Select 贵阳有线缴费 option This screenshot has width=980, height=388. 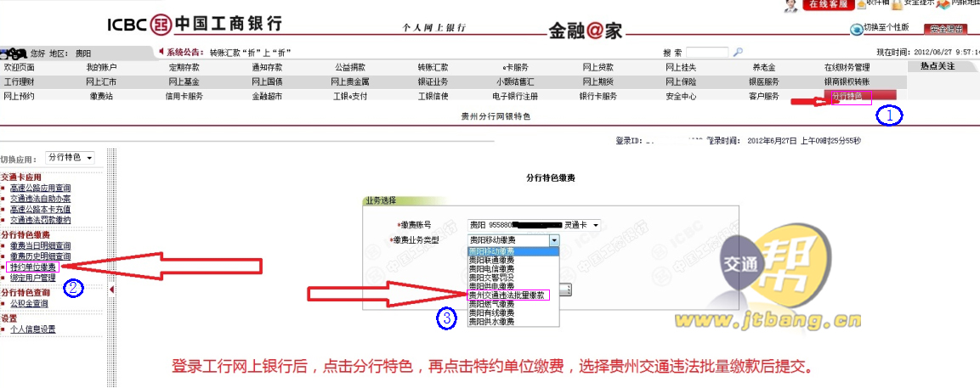[x=513, y=312]
